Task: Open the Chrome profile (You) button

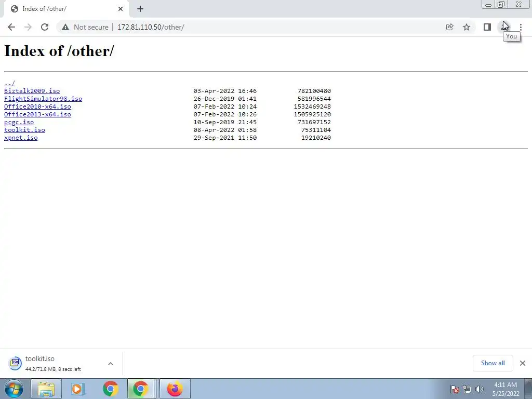Action: tap(504, 27)
